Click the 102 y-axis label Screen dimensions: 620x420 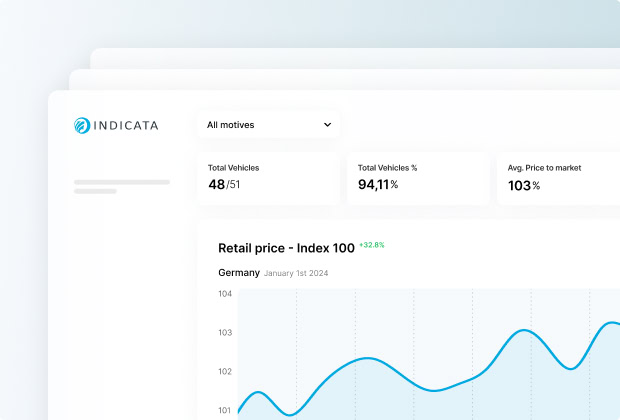(x=225, y=371)
